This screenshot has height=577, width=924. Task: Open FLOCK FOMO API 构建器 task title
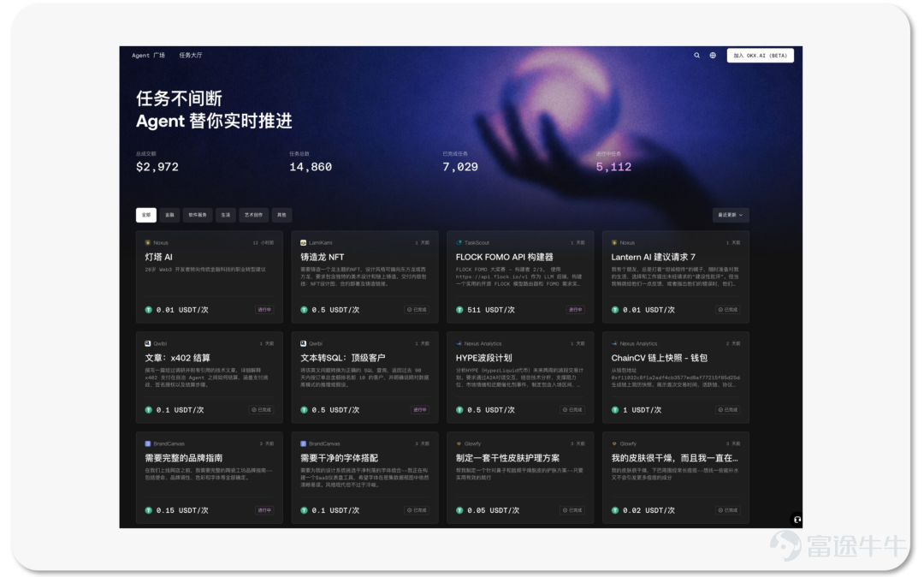coord(505,258)
